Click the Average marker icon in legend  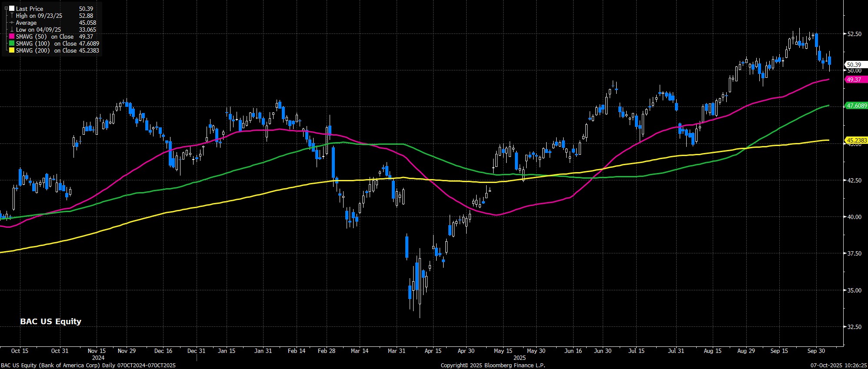point(12,23)
